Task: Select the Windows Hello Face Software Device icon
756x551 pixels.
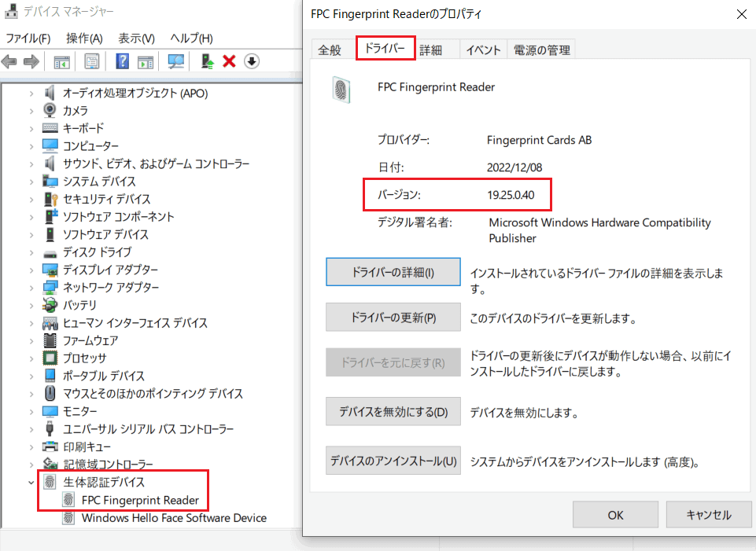Action: tap(68, 518)
